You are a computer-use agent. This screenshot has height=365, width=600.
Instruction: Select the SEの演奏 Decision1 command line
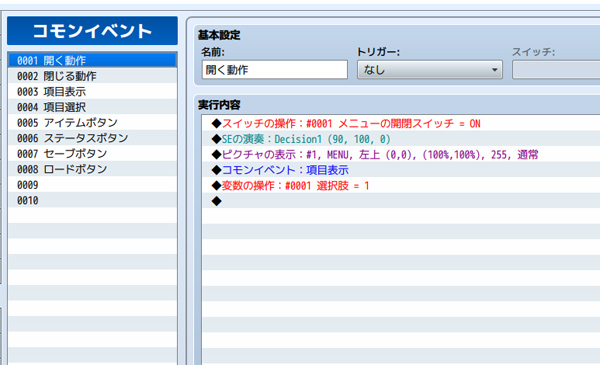point(401,139)
